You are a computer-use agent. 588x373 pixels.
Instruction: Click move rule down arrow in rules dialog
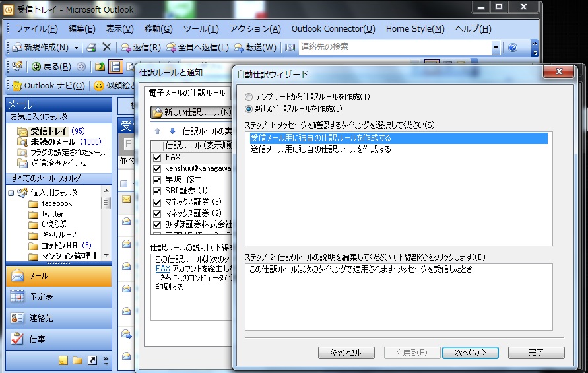tap(172, 131)
